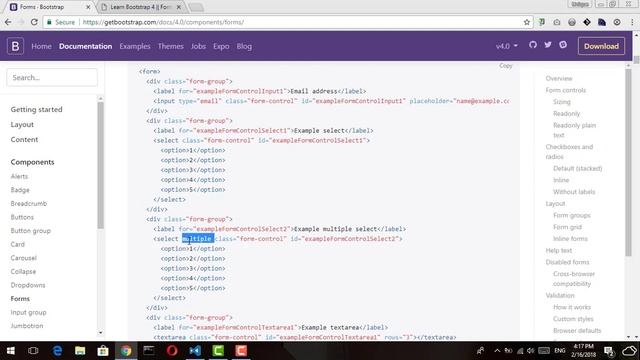Open Badge component page

(20, 190)
